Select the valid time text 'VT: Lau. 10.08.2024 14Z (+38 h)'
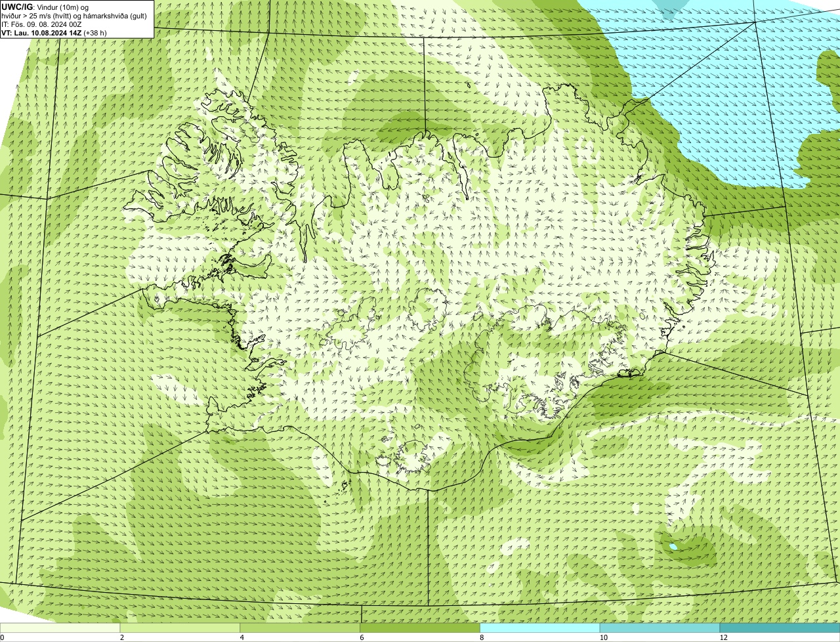Viewport: 840px width, 642px height. click(x=54, y=32)
